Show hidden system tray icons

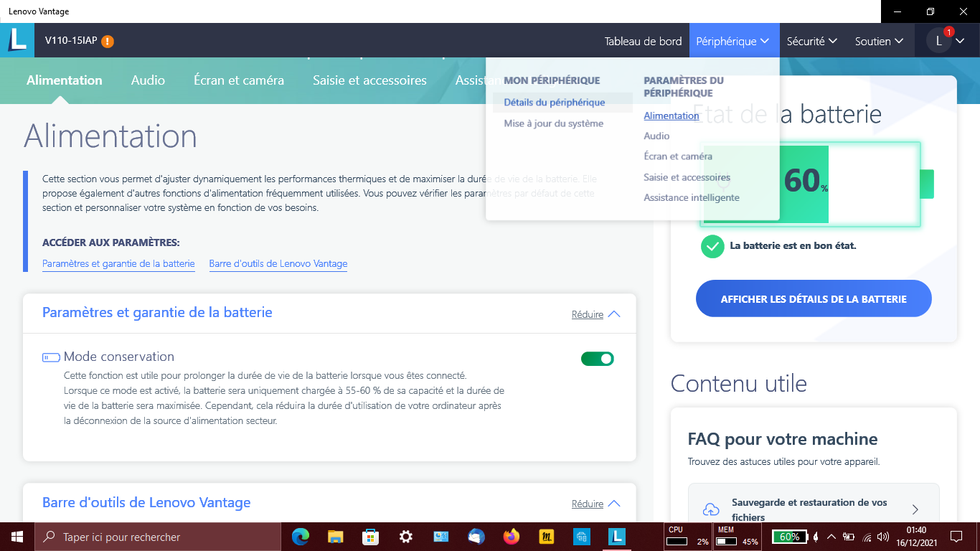(831, 537)
